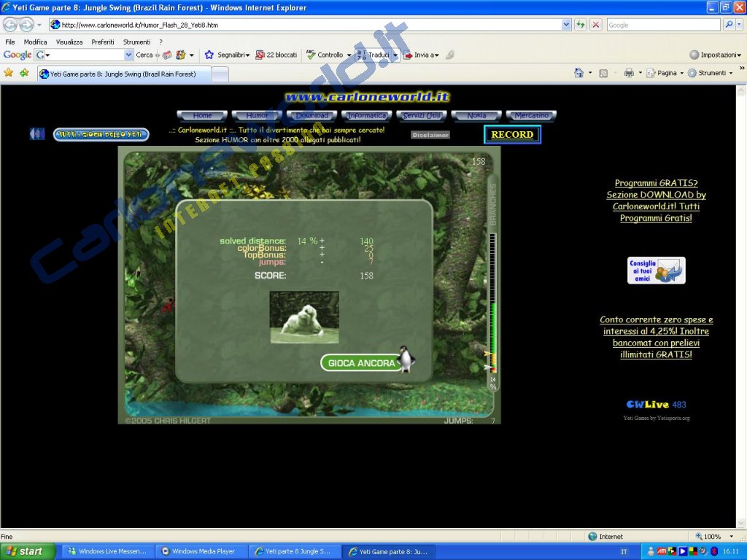Open the Preferiti menu
This screenshot has height=560, width=747.
pos(102,42)
